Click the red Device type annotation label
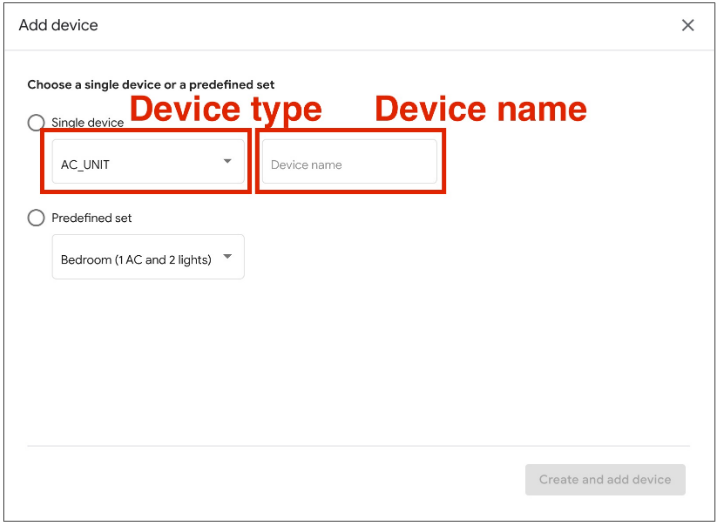This screenshot has width=716, height=523. pos(226,109)
